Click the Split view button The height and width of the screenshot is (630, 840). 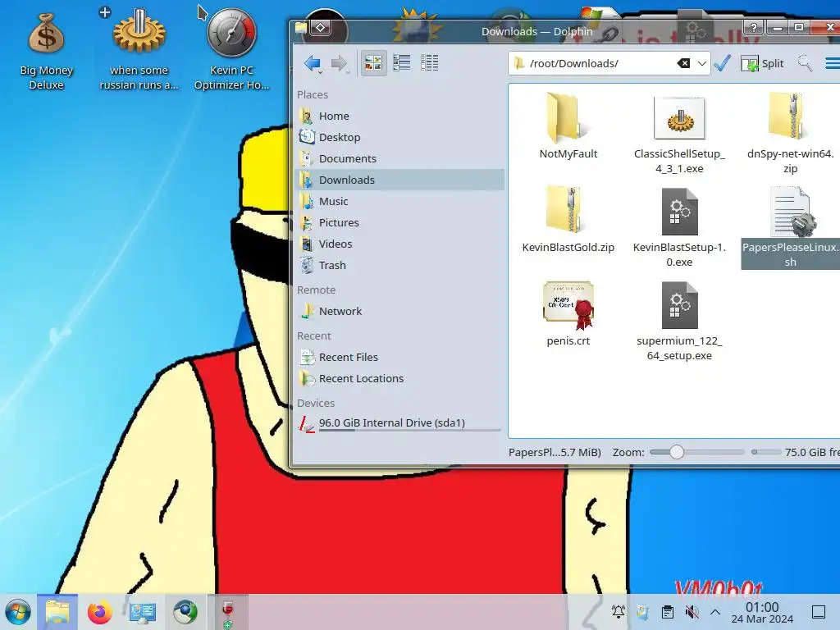pyautogui.click(x=762, y=63)
